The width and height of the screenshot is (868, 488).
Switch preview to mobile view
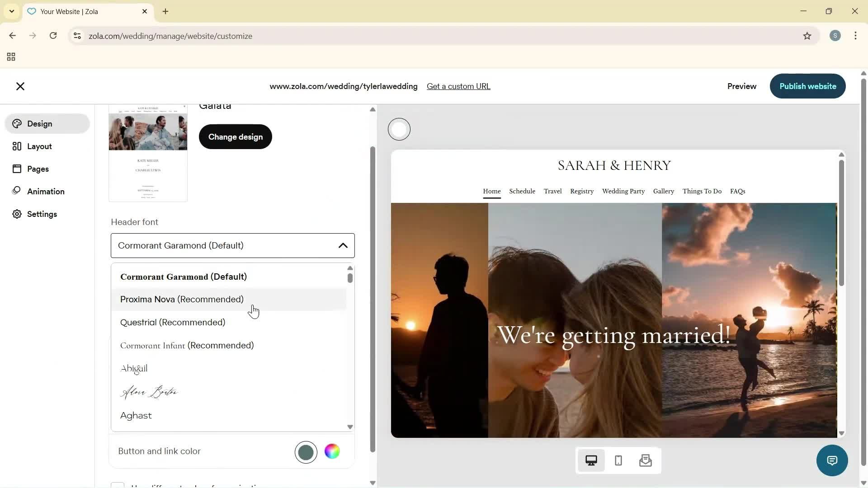pyautogui.click(x=618, y=460)
